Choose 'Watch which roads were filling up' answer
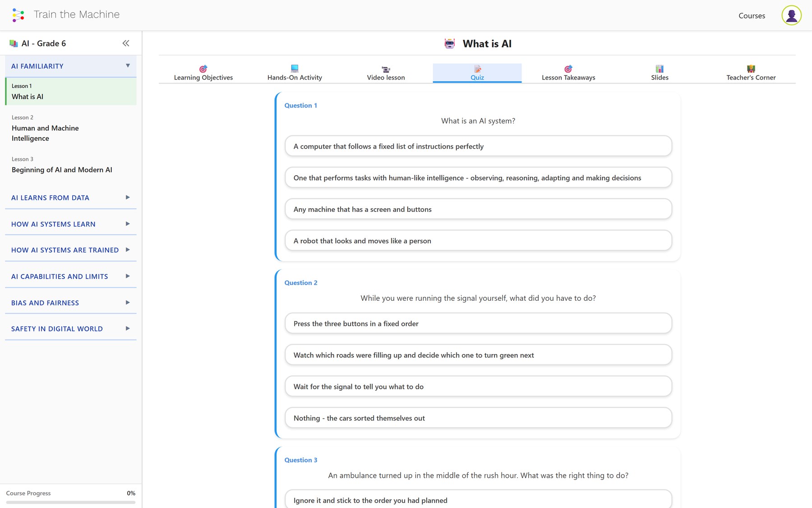Viewport: 812px width, 508px height. pyautogui.click(x=478, y=355)
